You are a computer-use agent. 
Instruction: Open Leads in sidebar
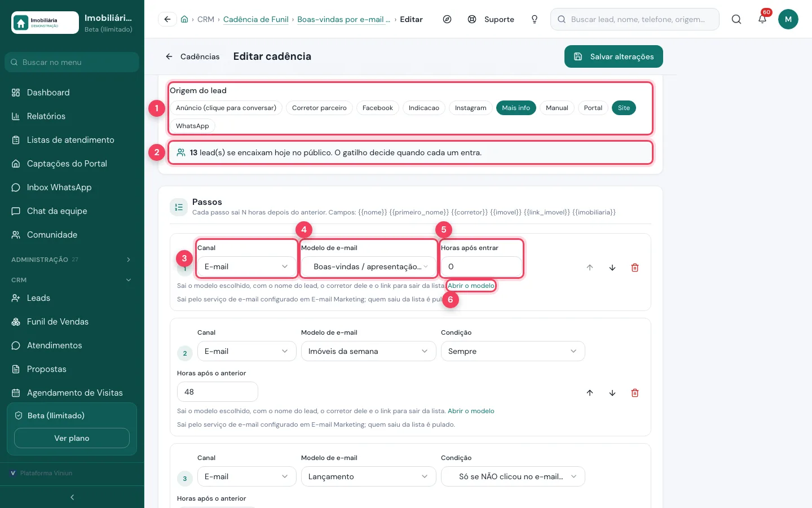[72, 298]
